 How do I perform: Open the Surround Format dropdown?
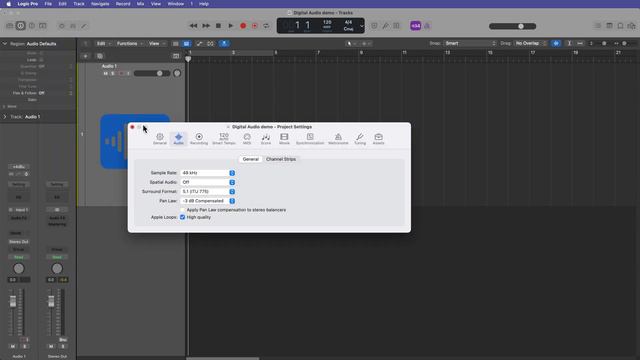click(x=208, y=191)
